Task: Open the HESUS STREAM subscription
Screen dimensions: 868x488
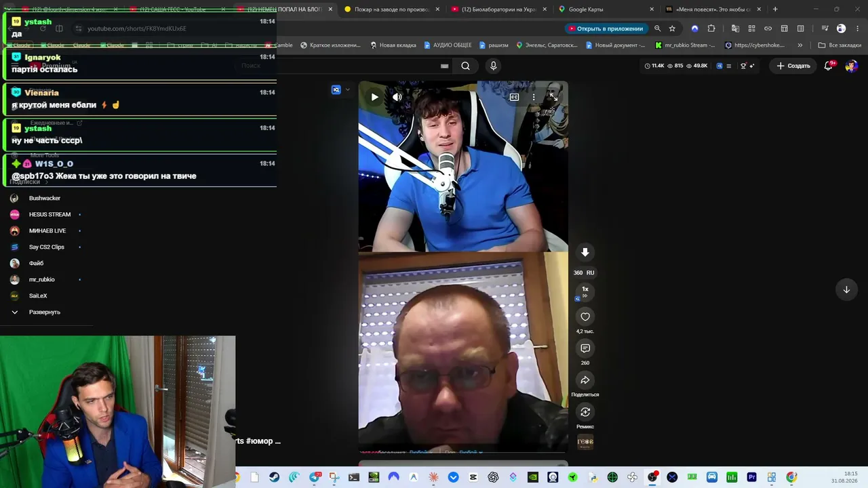Action: [x=50, y=214]
